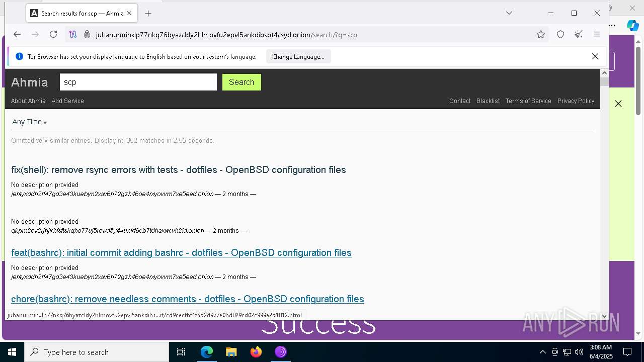Open network status tray icon
Image resolution: width=644 pixels, height=362 pixels.
[567, 352]
